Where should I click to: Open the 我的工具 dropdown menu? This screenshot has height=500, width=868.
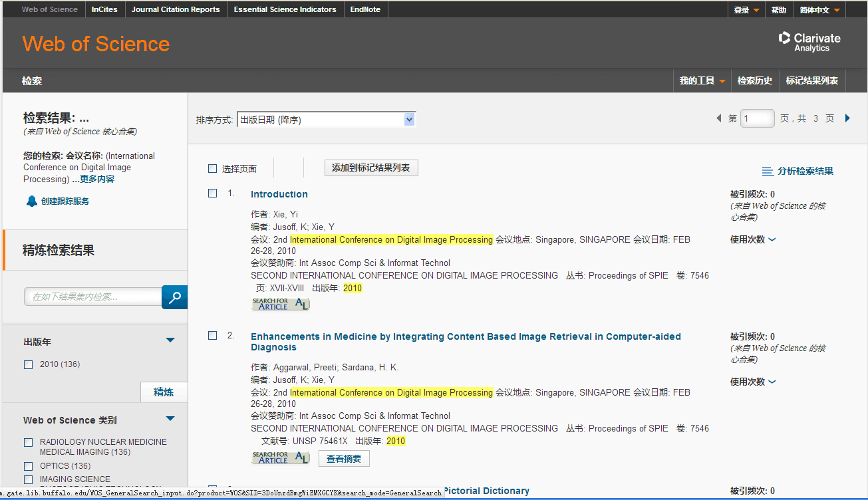coord(702,80)
